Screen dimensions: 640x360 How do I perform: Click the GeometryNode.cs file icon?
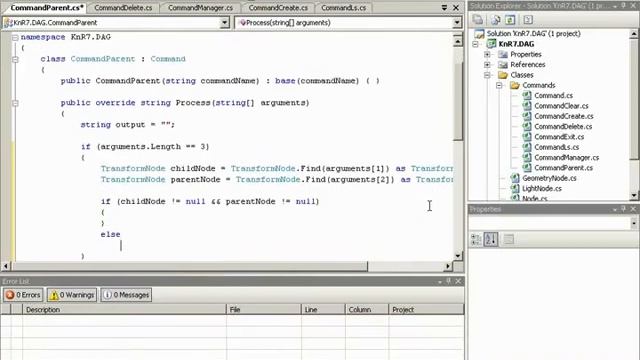(x=515, y=178)
